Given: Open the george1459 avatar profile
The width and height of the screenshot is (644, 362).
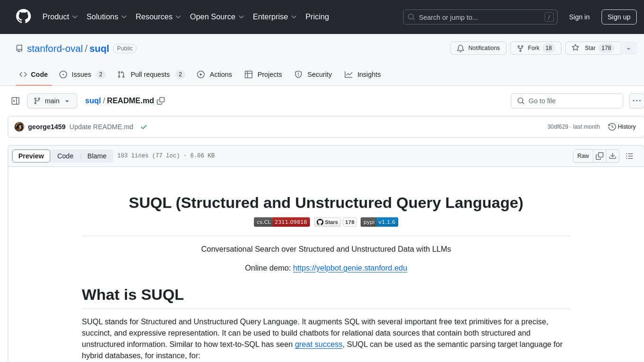Looking at the screenshot, I should click(x=19, y=127).
